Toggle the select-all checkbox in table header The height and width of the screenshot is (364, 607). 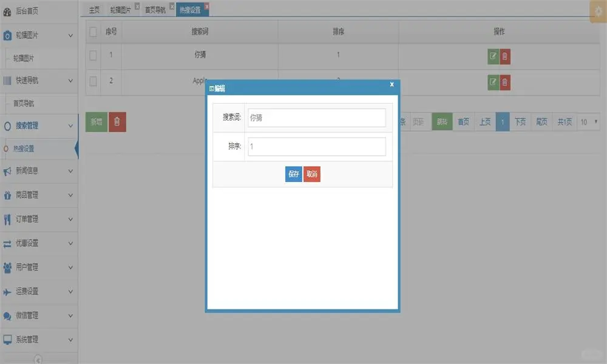click(x=93, y=32)
